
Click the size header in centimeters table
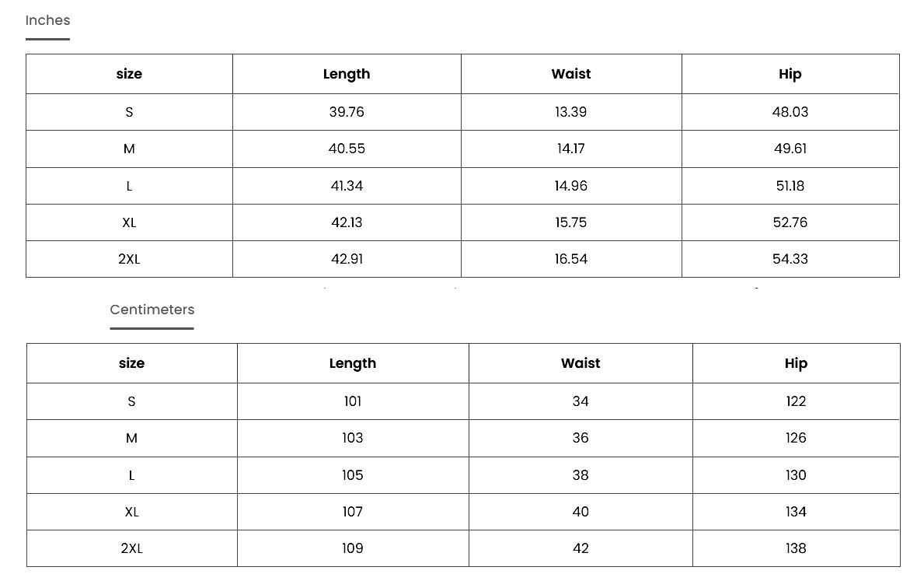(131, 363)
